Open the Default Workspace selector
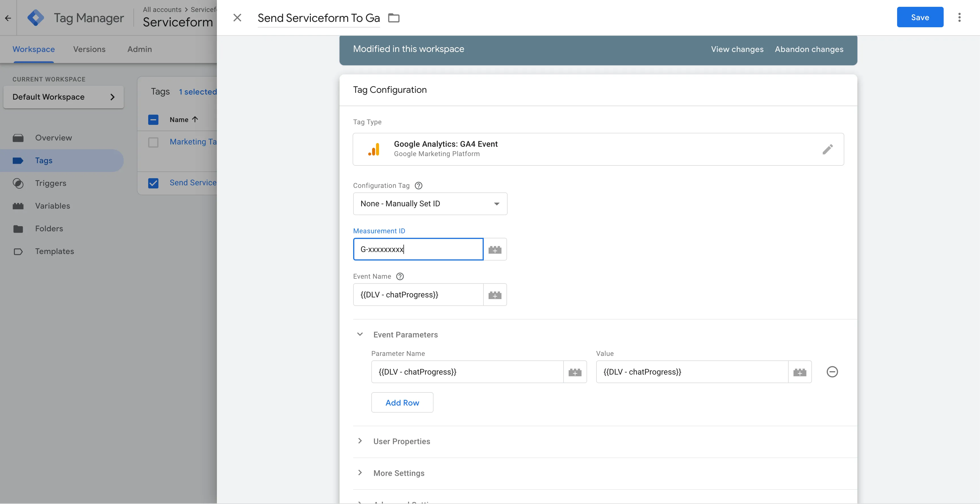The image size is (980, 504). (64, 97)
